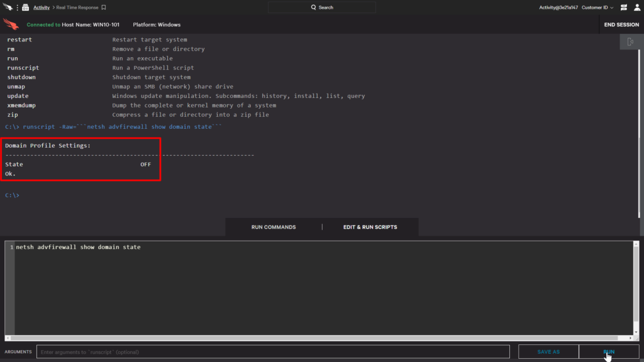Click the editor scroll-up arrow
Viewport: 644px width, 362px height.
(x=636, y=244)
